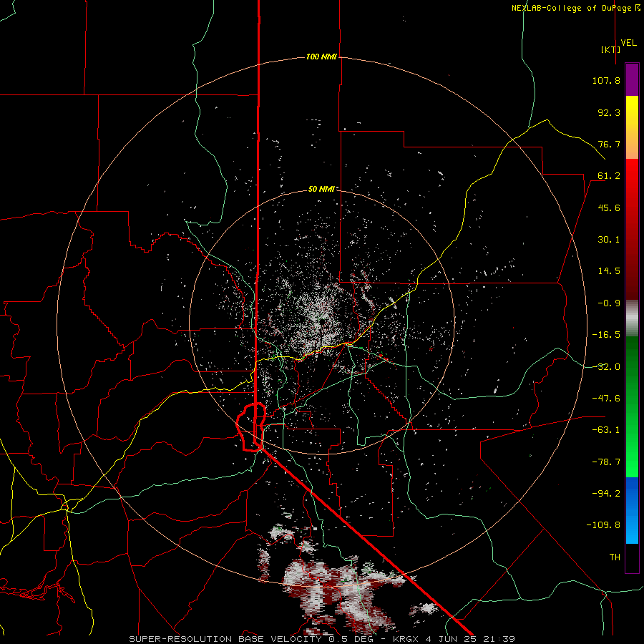Select the 107.8 legend value
644x644 pixels.
[x=606, y=80]
